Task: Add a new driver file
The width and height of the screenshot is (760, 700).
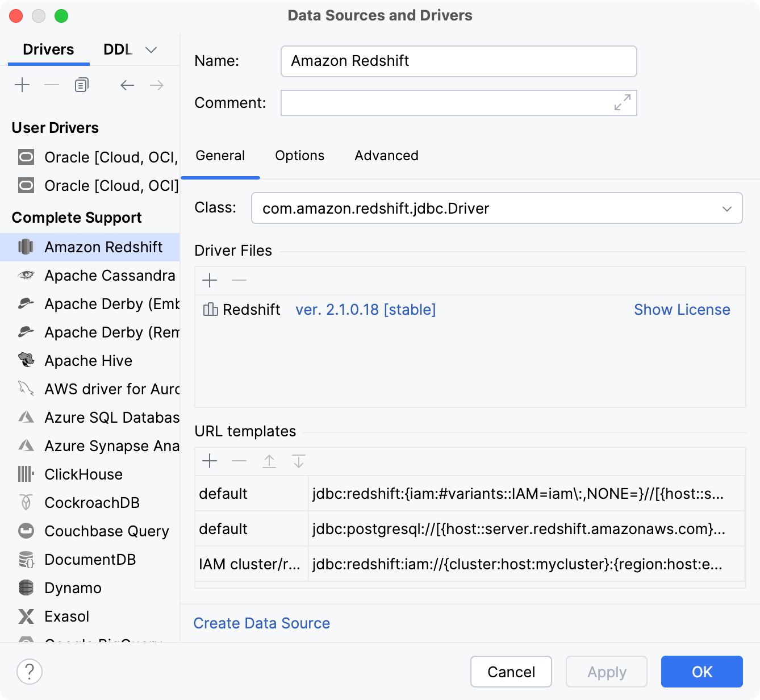Action: pyautogui.click(x=210, y=280)
